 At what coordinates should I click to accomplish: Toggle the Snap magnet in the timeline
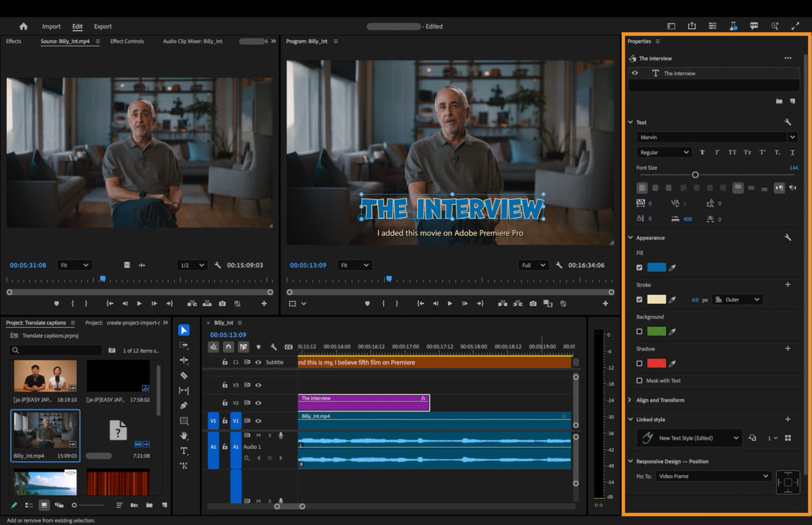tap(228, 347)
